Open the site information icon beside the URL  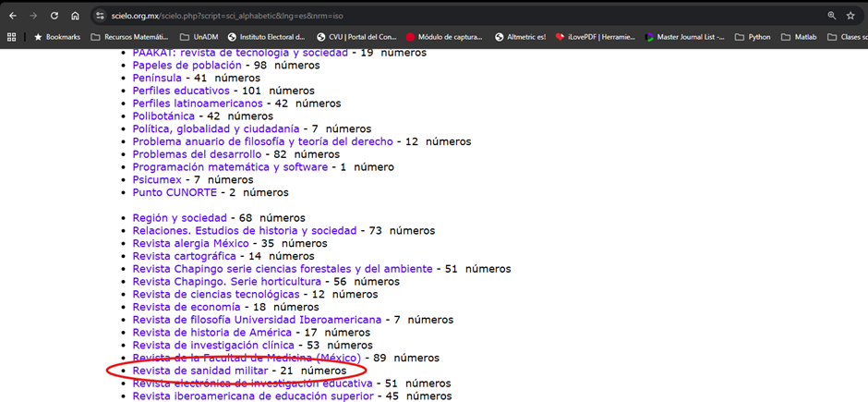tap(99, 16)
